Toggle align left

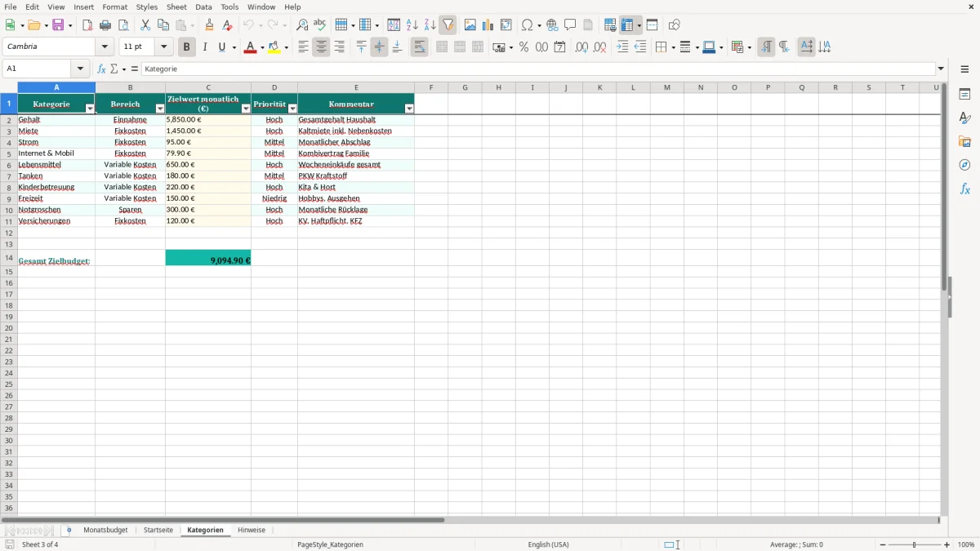(303, 47)
